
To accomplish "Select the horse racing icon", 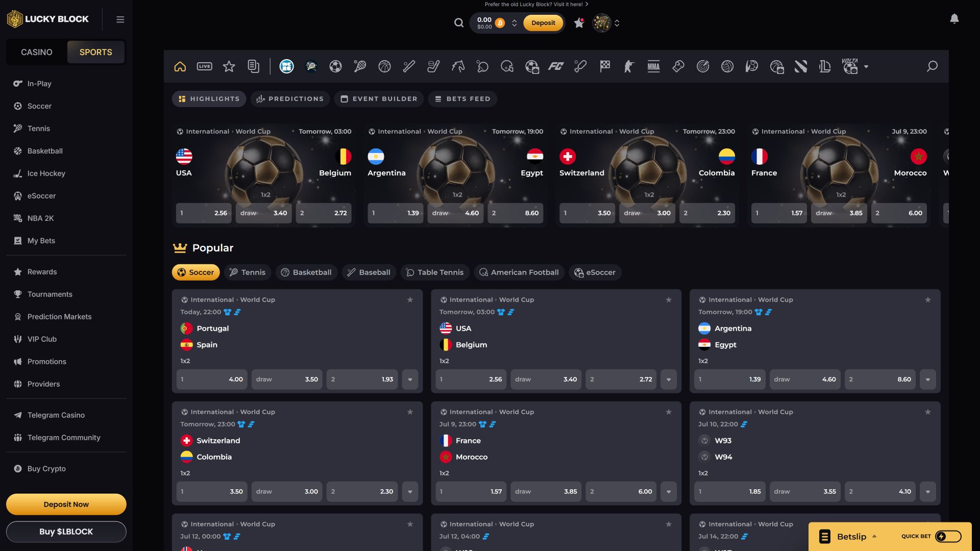I will [x=458, y=66].
